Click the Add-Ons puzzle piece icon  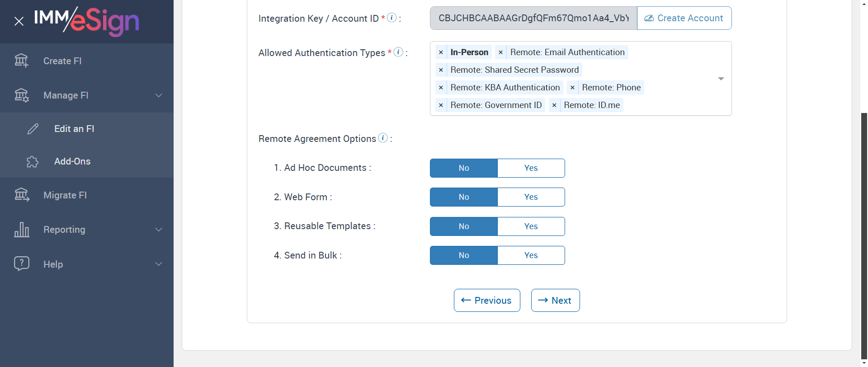click(33, 161)
